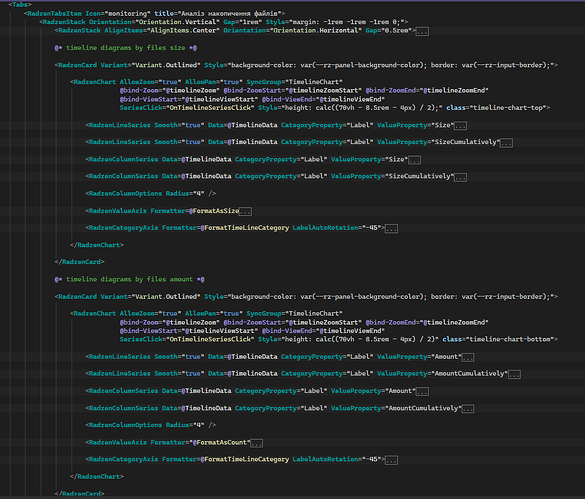Click the RadzenTabsItem tag name
Screen dimensions: 585x499
pos(54,13)
